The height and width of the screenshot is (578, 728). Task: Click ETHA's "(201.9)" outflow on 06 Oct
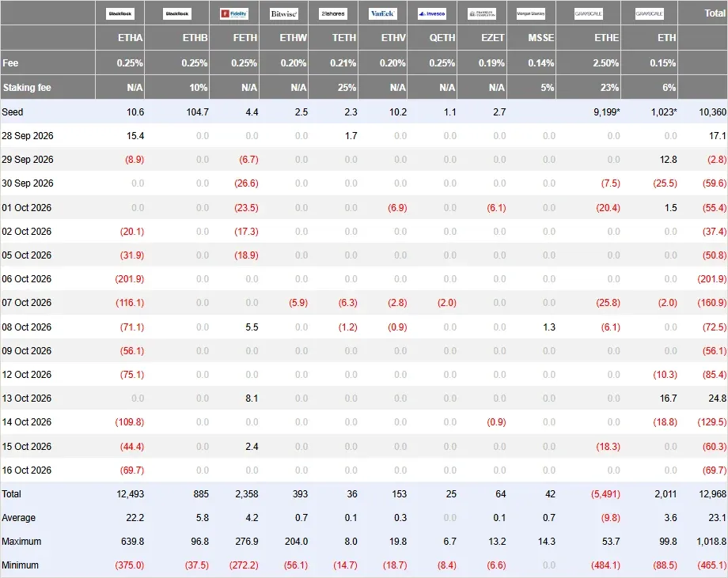(x=130, y=279)
